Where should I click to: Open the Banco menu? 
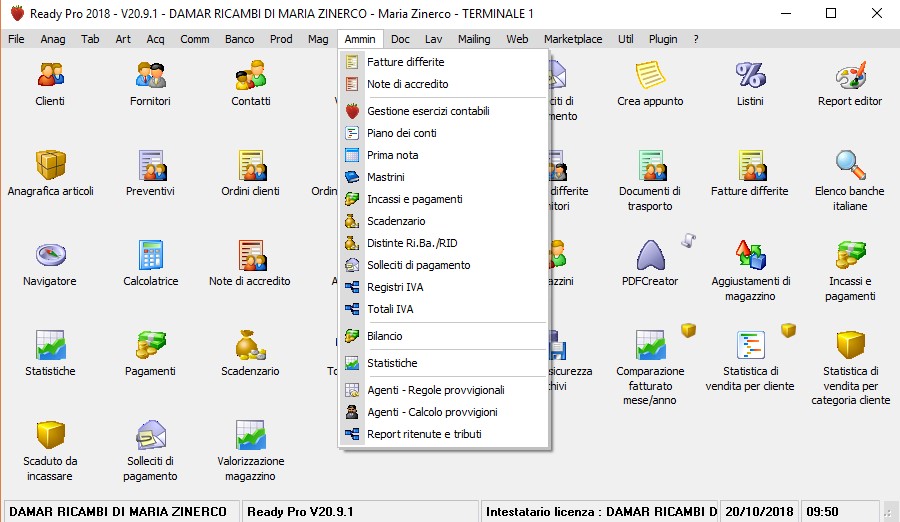239,39
